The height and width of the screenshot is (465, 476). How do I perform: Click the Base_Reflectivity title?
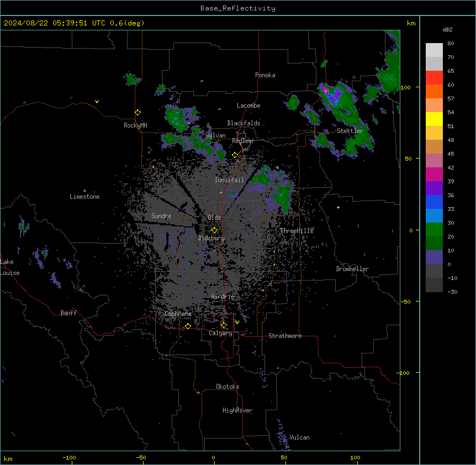coord(238,8)
